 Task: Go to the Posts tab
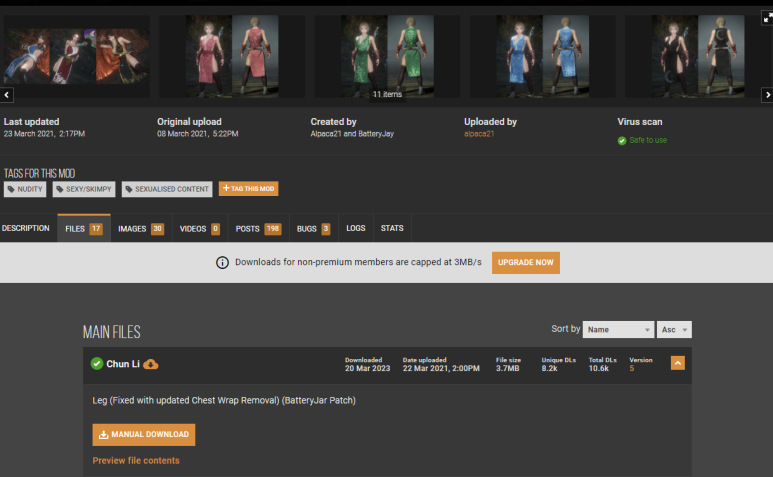click(258, 228)
